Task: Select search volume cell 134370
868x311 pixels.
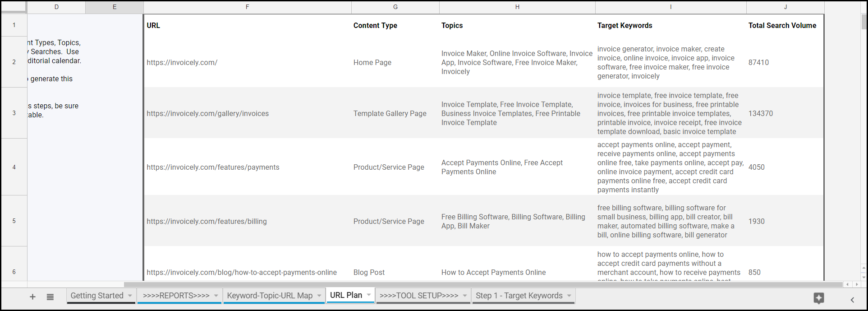Action: pyautogui.click(x=785, y=113)
